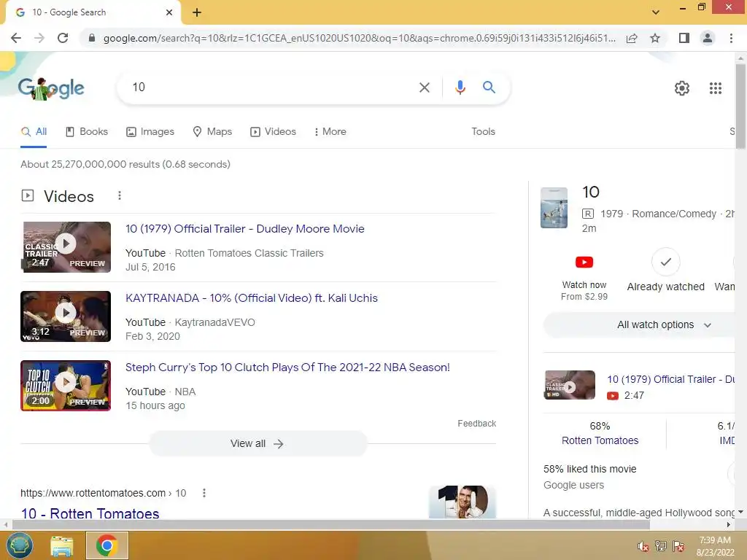Image resolution: width=747 pixels, height=560 pixels.
Task: Open Chrome's three-dot menu
Action: 731,38
